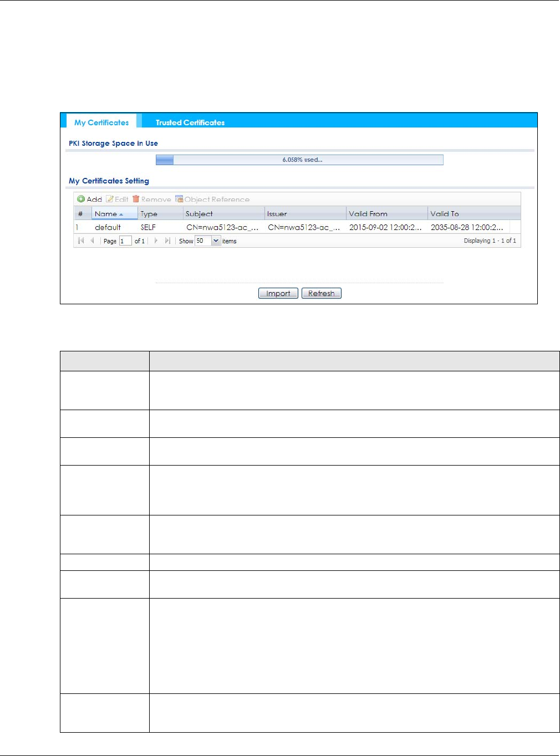
Task: Go to the last page icon
Action: click(167, 241)
